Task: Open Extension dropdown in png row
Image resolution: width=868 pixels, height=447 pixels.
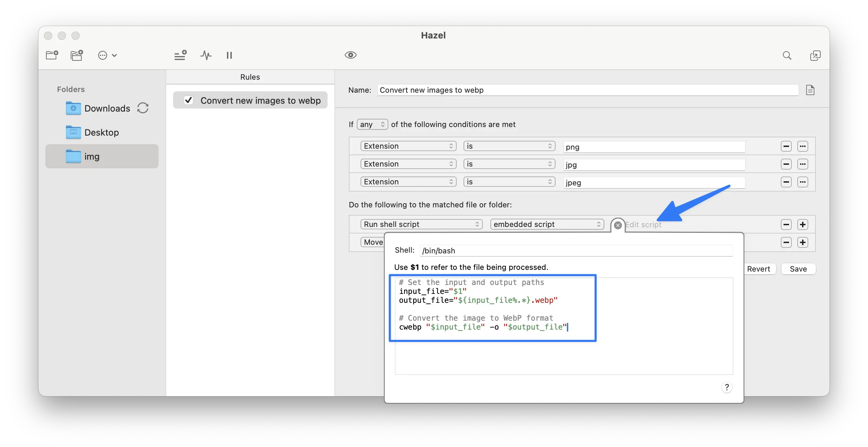Action: point(408,146)
